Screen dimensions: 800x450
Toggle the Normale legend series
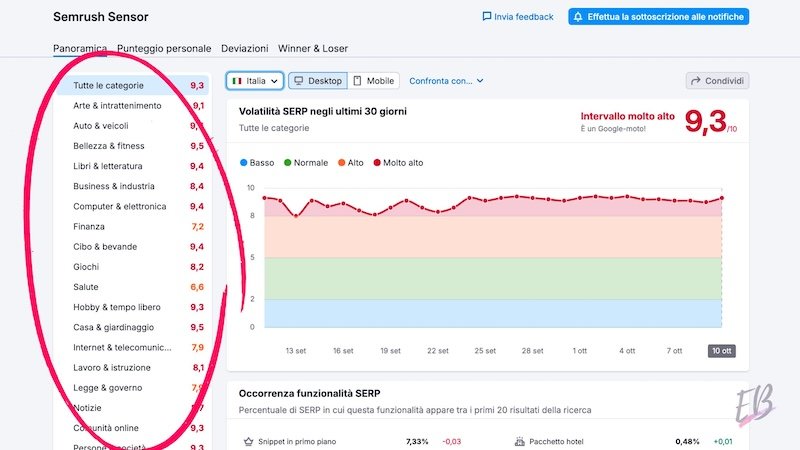306,163
